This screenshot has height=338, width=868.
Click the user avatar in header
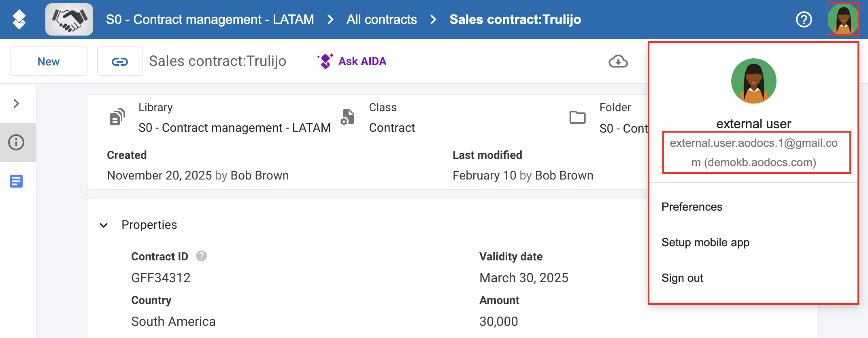point(843,19)
